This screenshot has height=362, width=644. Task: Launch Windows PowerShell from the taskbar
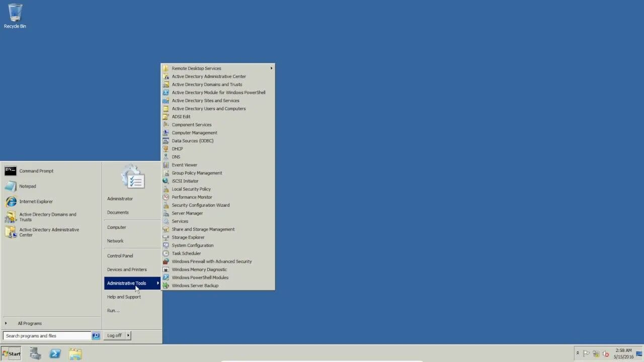click(x=55, y=353)
